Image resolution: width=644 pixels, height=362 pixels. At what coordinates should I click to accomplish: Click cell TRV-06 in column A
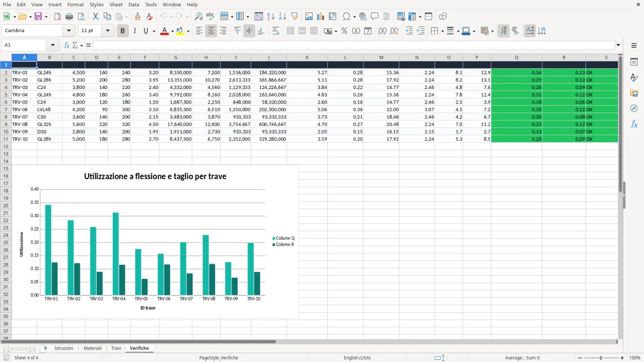tap(24, 109)
